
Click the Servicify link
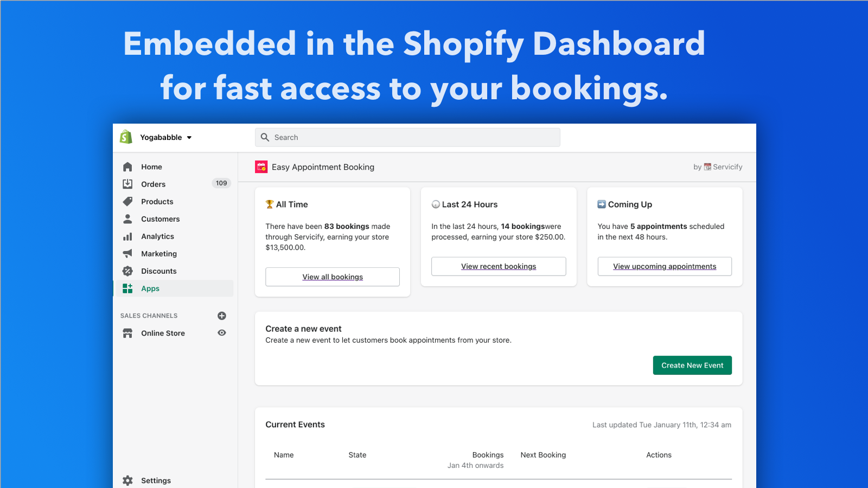point(727,167)
